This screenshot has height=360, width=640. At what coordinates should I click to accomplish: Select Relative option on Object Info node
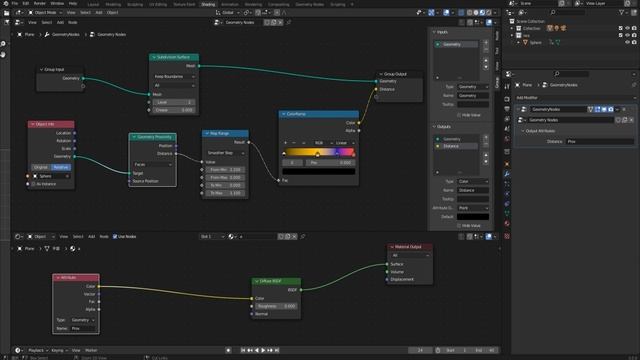(61, 167)
